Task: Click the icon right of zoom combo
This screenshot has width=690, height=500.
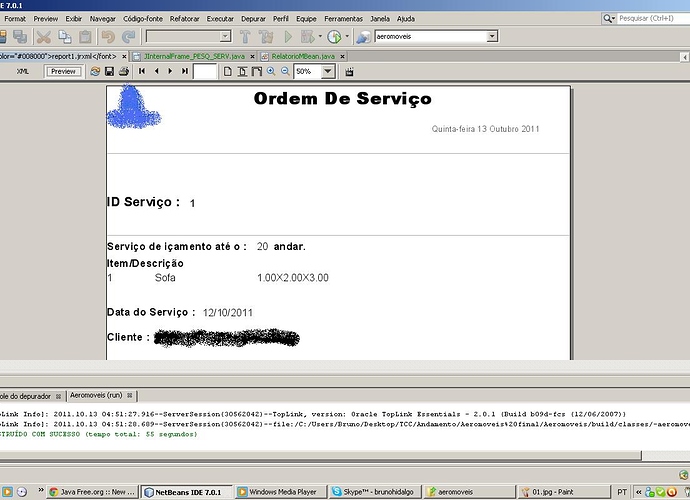Action: pyautogui.click(x=349, y=72)
